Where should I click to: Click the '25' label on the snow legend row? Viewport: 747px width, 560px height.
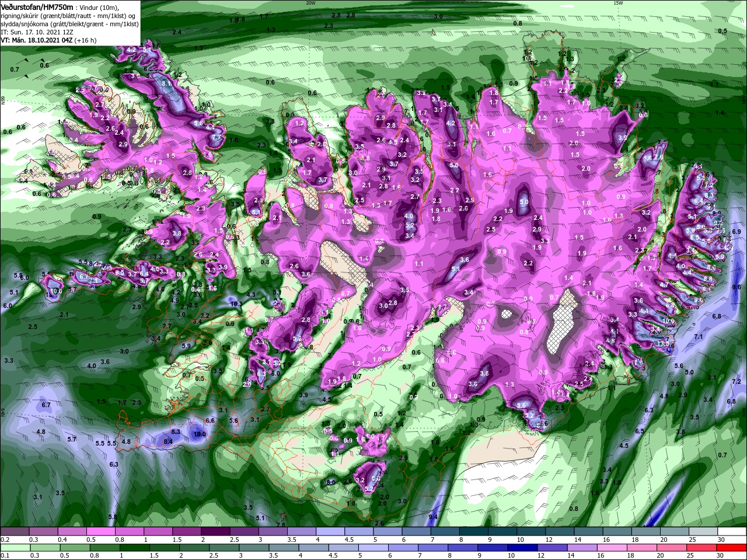point(693,540)
